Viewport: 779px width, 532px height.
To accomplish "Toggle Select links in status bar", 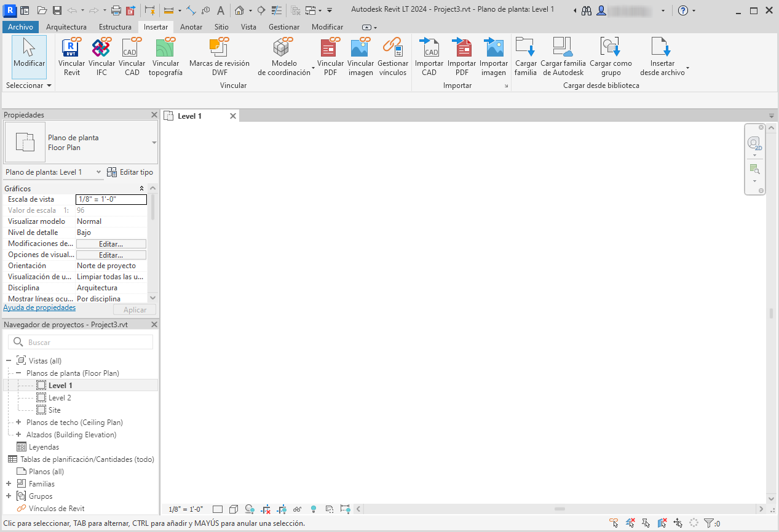I will click(614, 523).
